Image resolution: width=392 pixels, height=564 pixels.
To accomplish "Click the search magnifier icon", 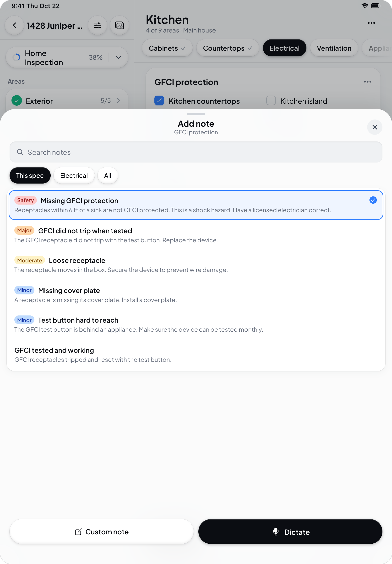I will pos(20,152).
